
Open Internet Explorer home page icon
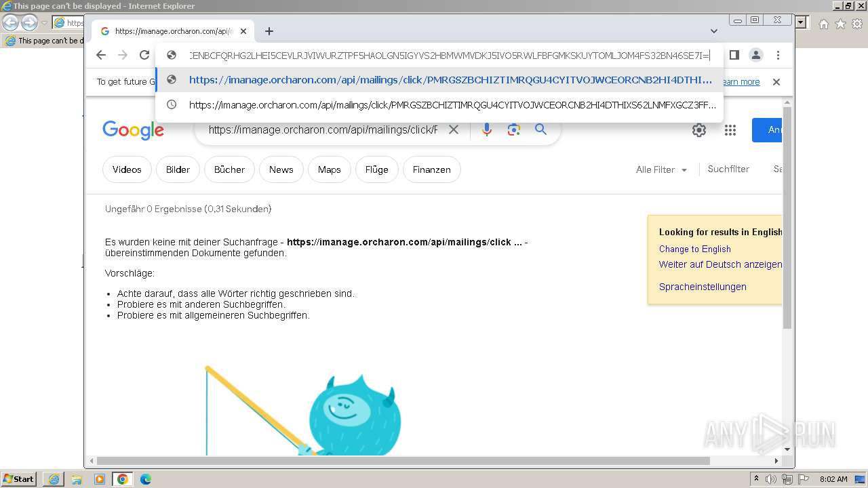click(823, 24)
